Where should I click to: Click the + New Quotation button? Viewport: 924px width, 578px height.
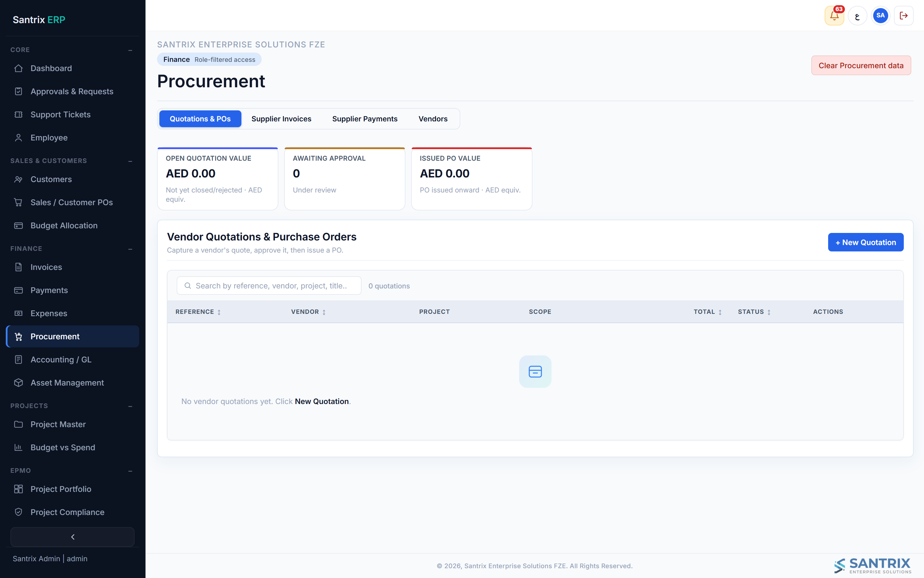pyautogui.click(x=866, y=242)
